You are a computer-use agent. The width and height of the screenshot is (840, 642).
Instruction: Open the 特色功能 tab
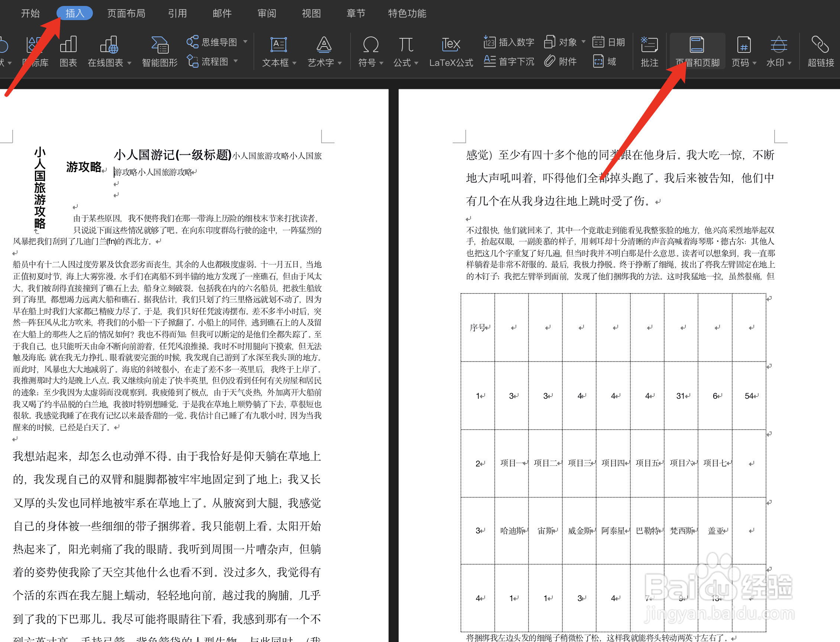point(407,13)
